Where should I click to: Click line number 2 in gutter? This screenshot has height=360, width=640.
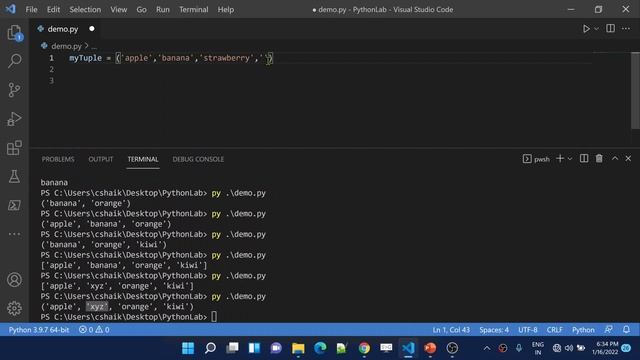pyautogui.click(x=51, y=69)
